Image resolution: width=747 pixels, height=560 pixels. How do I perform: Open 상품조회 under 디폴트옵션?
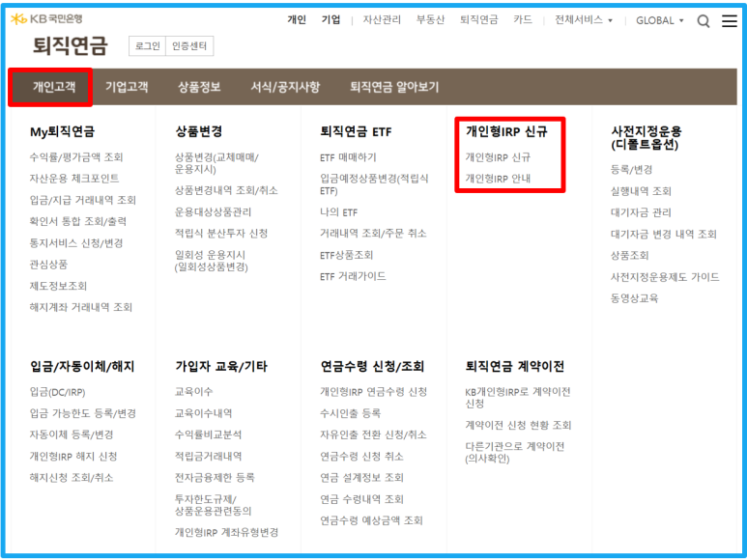(x=630, y=256)
